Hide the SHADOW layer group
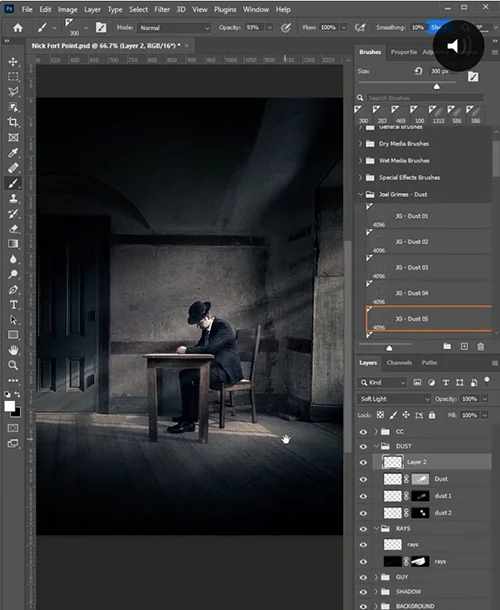500x610 pixels. (x=363, y=592)
